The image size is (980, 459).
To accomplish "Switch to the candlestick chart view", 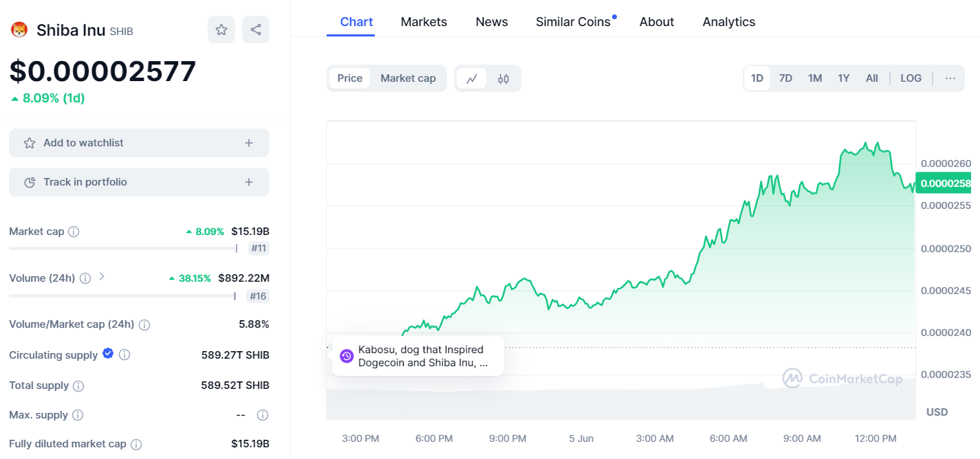I will pyautogui.click(x=503, y=78).
